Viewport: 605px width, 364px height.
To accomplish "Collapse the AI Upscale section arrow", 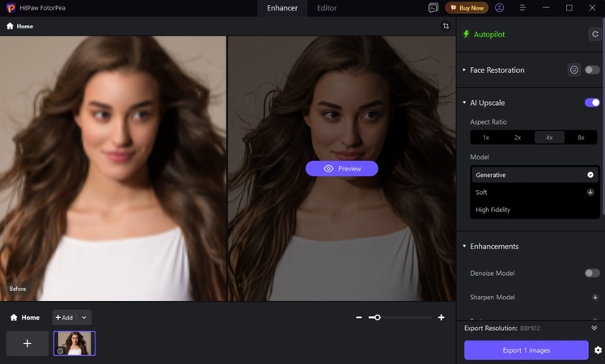I will click(464, 103).
